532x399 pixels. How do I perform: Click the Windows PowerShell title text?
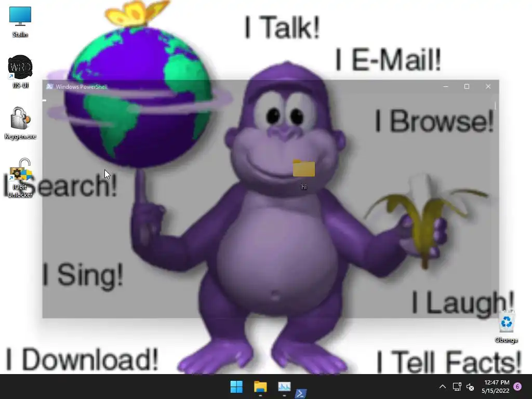82,87
